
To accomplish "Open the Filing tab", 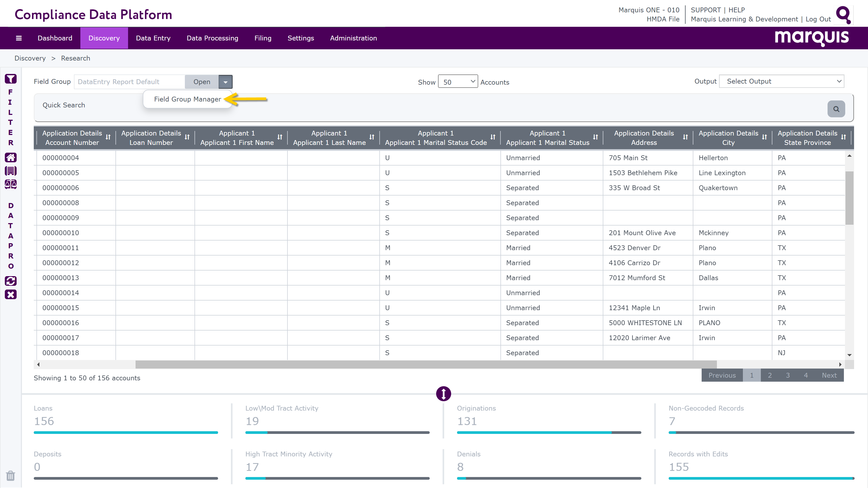I will point(263,38).
